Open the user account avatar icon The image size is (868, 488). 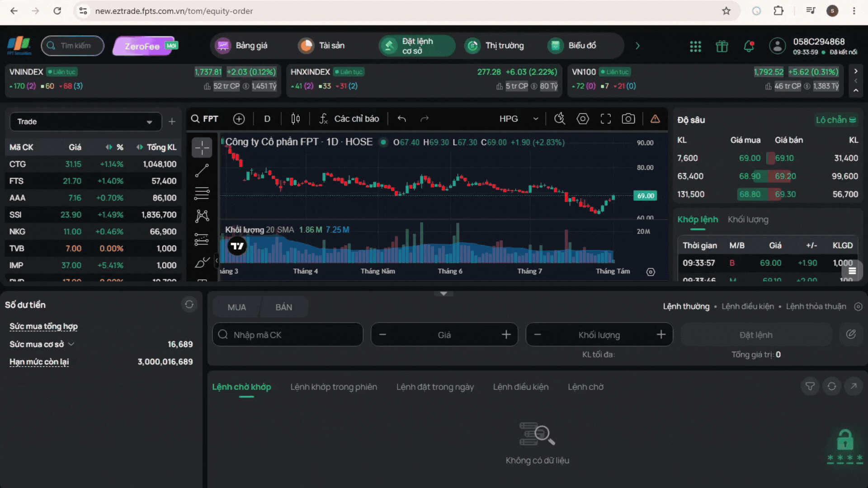[x=778, y=46]
